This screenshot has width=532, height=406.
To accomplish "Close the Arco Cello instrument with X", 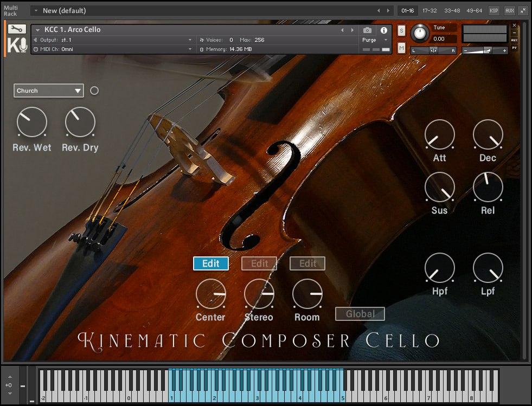I will (514, 25).
